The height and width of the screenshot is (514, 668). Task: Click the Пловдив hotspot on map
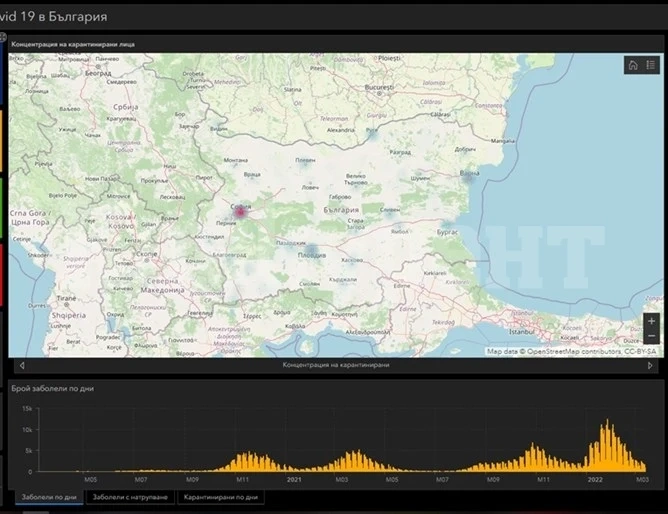312,250
